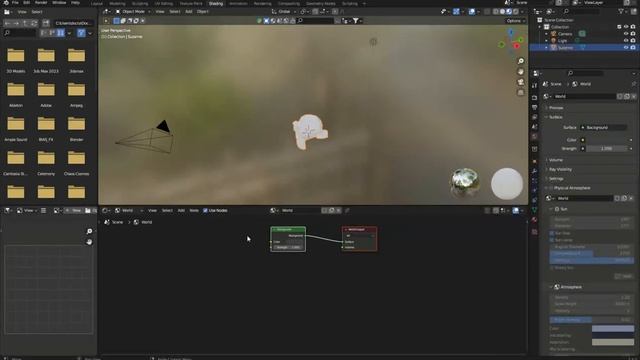Expand the Settings panel
This screenshot has height=360, width=640.
556,179
